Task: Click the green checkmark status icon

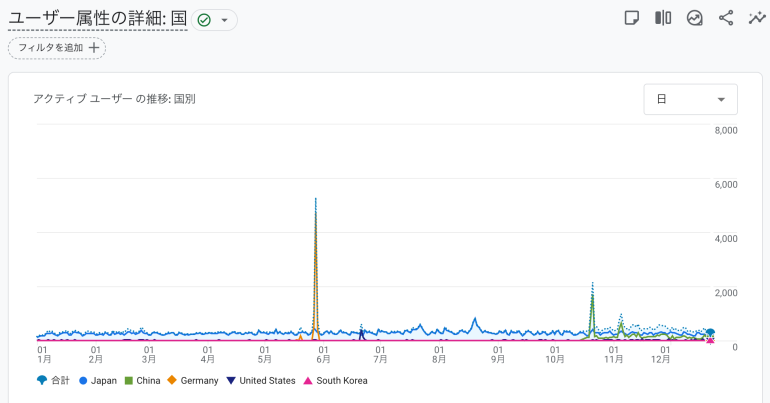Action: [204, 20]
